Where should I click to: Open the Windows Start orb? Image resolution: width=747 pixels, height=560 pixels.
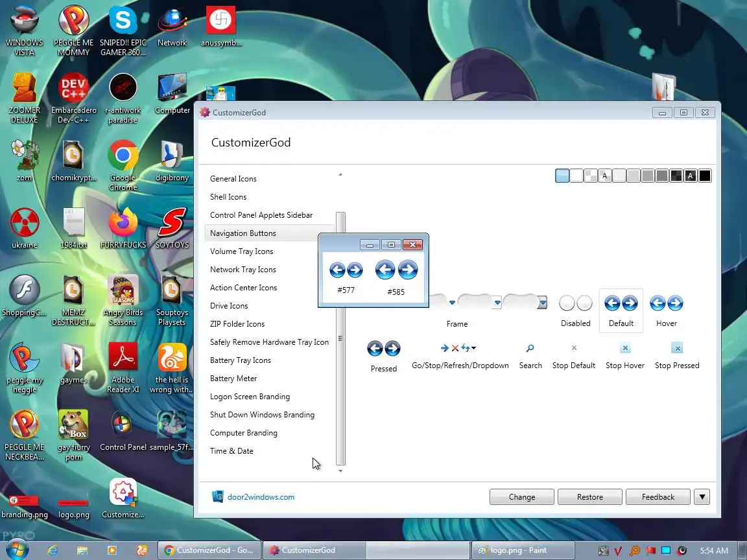click(17, 550)
